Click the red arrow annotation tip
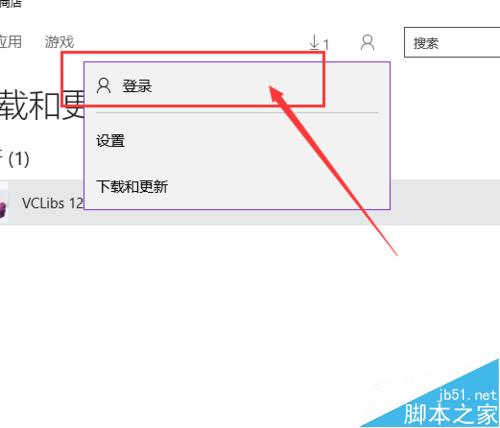500x428 pixels. pyautogui.click(x=271, y=88)
